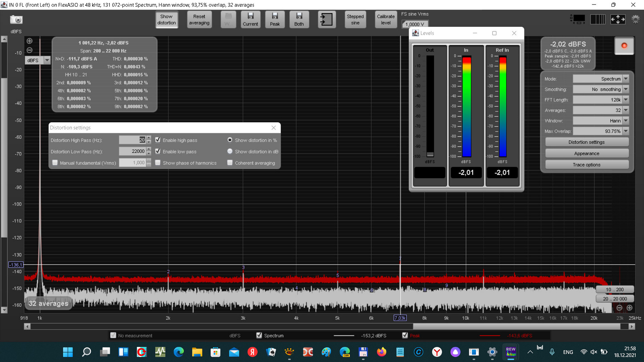This screenshot has height=362, width=644.
Task: Click Show distortion button
Action: 167,20
